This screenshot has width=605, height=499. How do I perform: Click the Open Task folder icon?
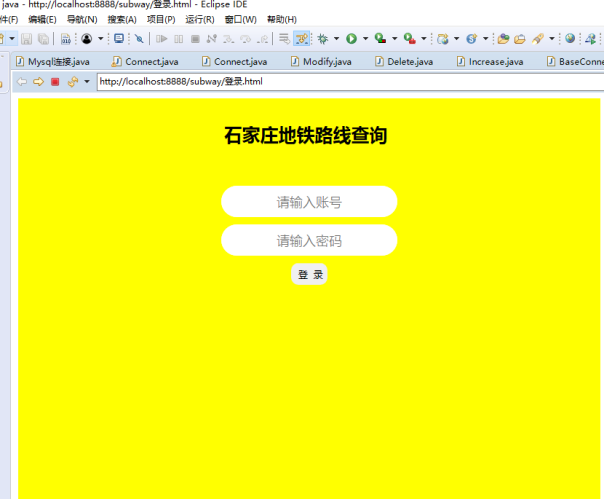coord(520,39)
